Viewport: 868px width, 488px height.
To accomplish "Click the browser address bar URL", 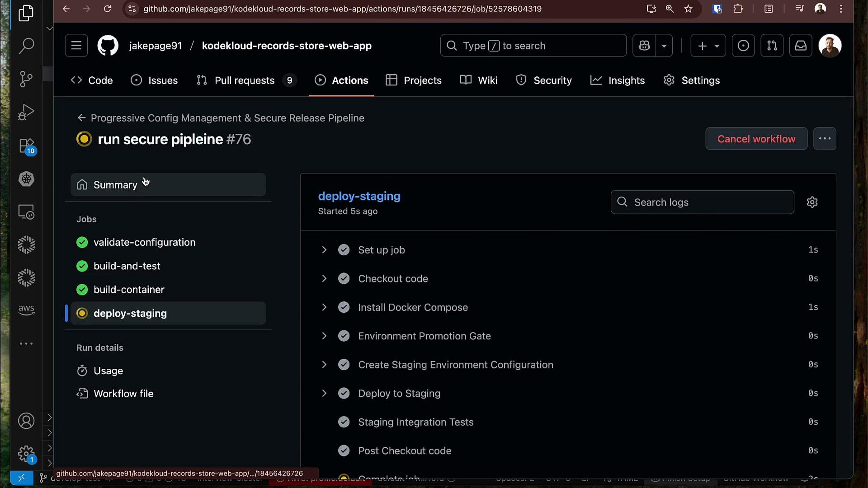I will point(342,9).
